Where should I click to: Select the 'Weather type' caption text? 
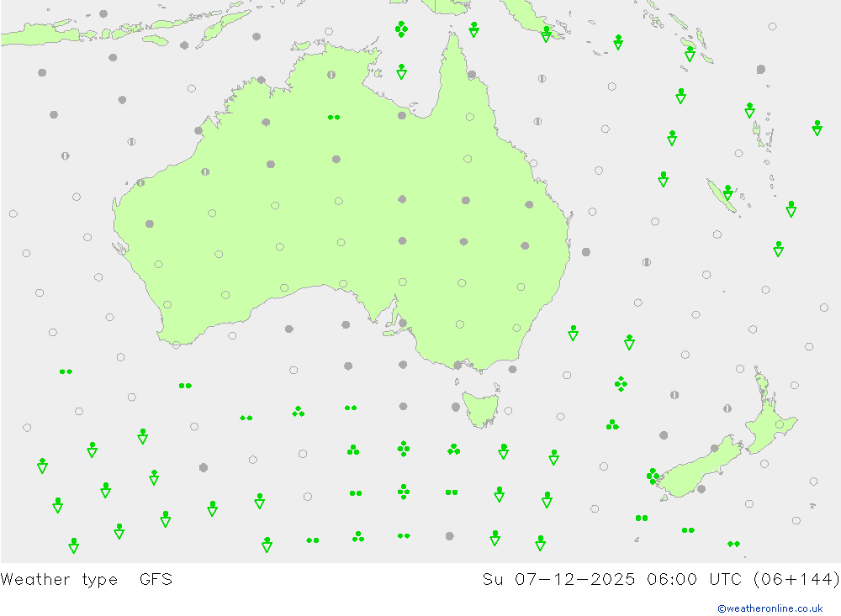click(59, 580)
